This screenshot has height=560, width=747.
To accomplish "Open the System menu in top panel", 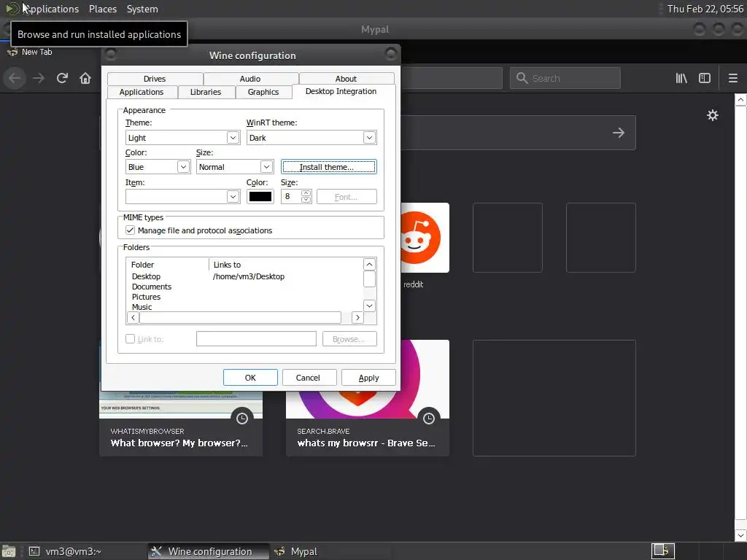I will tap(142, 9).
